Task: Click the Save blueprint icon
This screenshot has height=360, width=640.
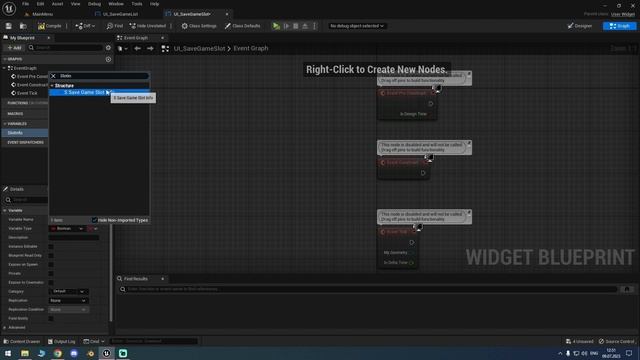Action: point(9,26)
